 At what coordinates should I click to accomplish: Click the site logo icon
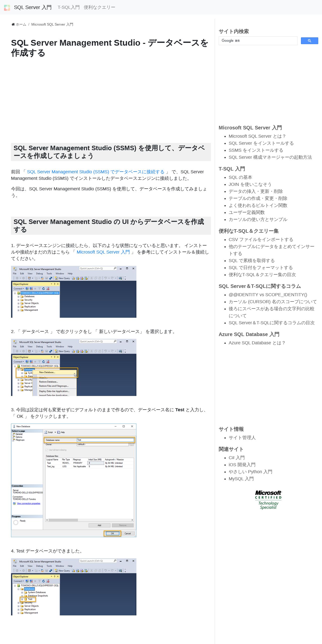(7, 8)
